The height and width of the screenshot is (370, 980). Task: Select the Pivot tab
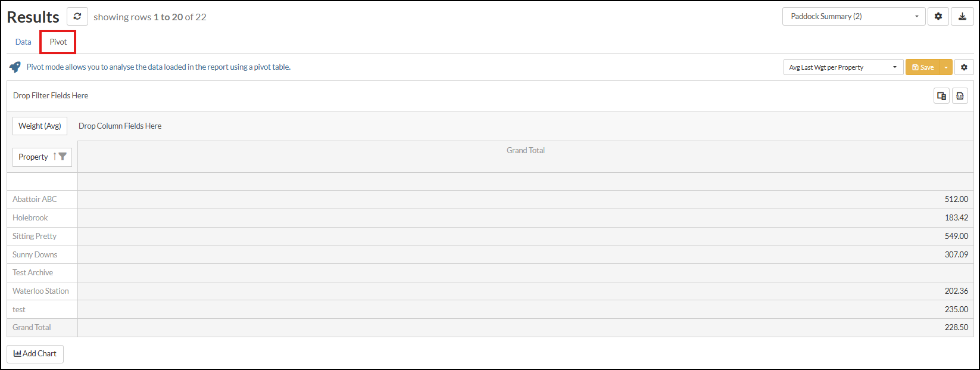point(58,42)
